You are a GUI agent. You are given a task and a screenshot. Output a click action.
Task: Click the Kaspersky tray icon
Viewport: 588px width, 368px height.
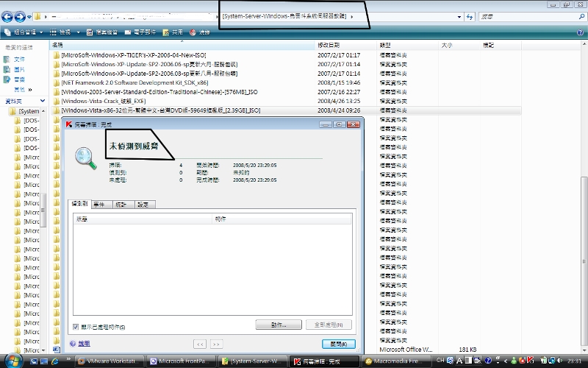[x=530, y=361]
